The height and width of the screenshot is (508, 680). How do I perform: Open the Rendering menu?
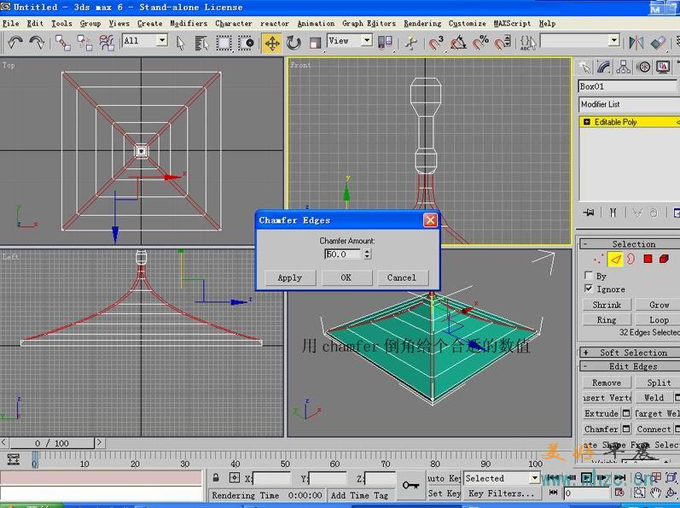tap(422, 23)
